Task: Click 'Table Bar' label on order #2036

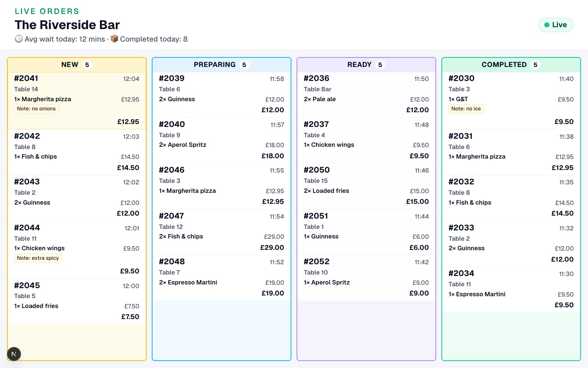Action: [318, 89]
